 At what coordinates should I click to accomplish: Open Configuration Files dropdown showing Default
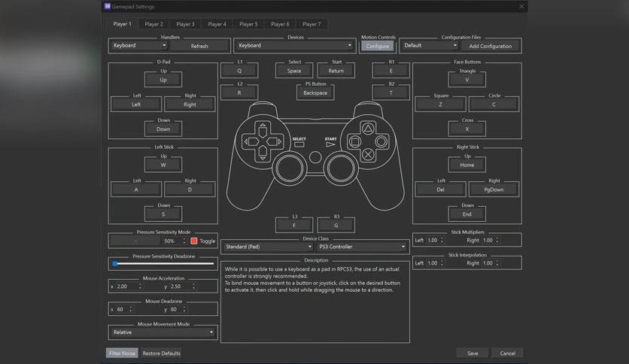click(x=430, y=45)
